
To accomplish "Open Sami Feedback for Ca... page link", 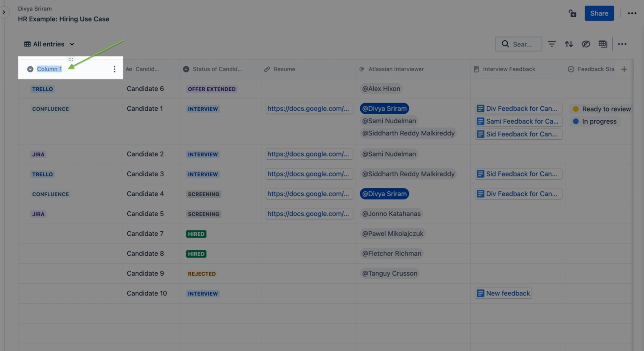I will pyautogui.click(x=519, y=121).
